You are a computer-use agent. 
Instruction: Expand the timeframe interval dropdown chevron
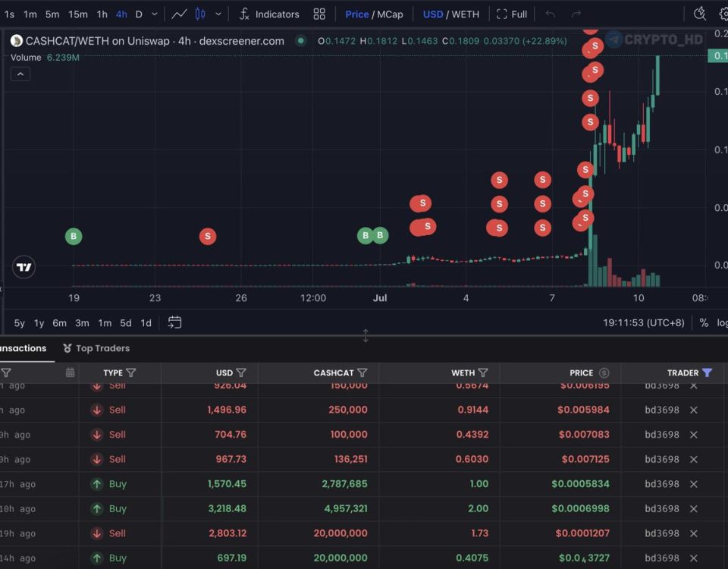[x=155, y=14]
